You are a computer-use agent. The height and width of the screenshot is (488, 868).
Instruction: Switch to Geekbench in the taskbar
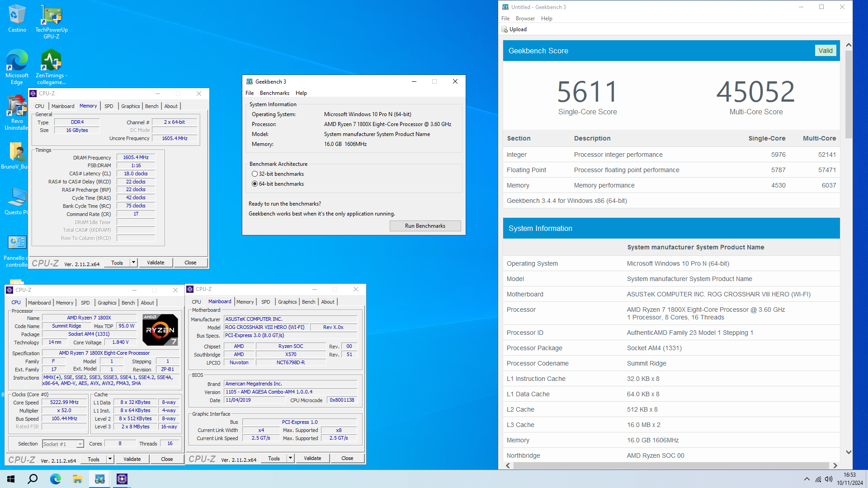99,479
